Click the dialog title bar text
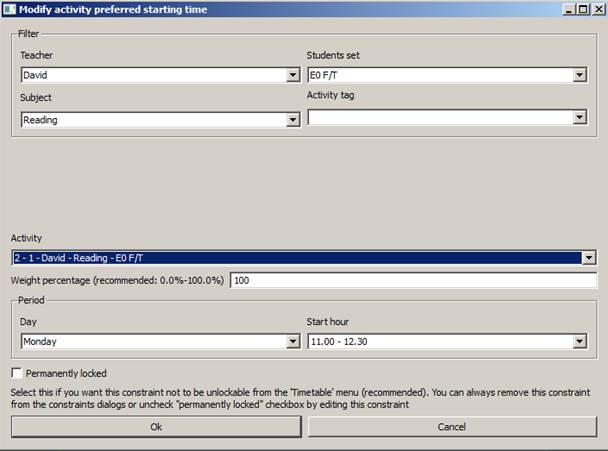The height and width of the screenshot is (451, 608). 100,9
